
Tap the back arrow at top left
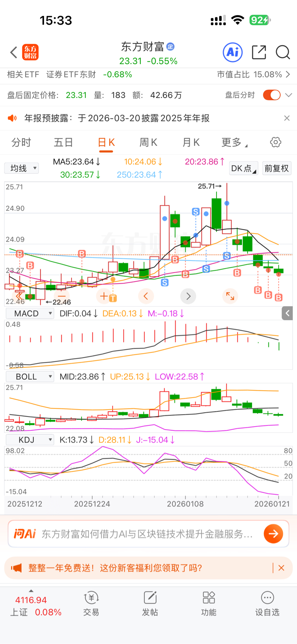click(x=14, y=52)
